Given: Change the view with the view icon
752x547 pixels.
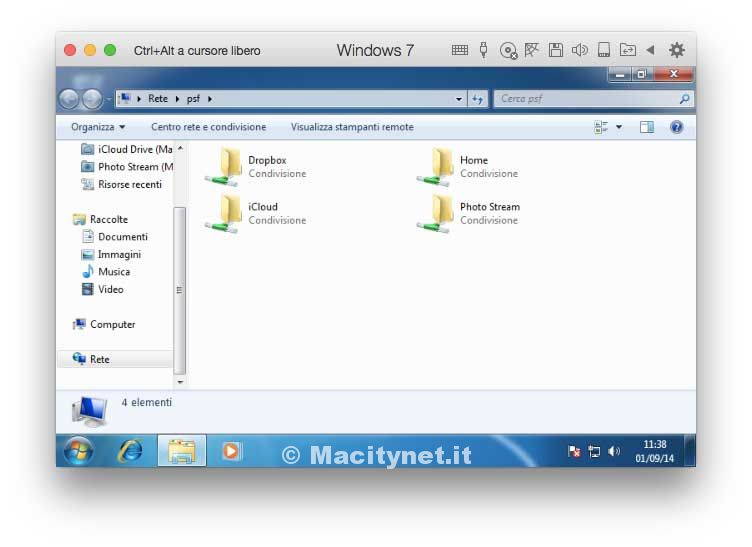Looking at the screenshot, I should coord(601,127).
